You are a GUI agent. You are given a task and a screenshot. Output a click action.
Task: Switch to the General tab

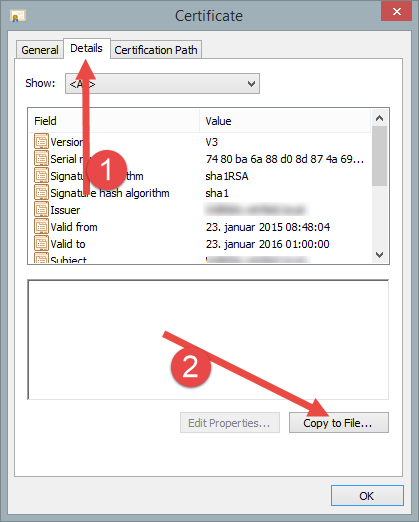click(40, 50)
